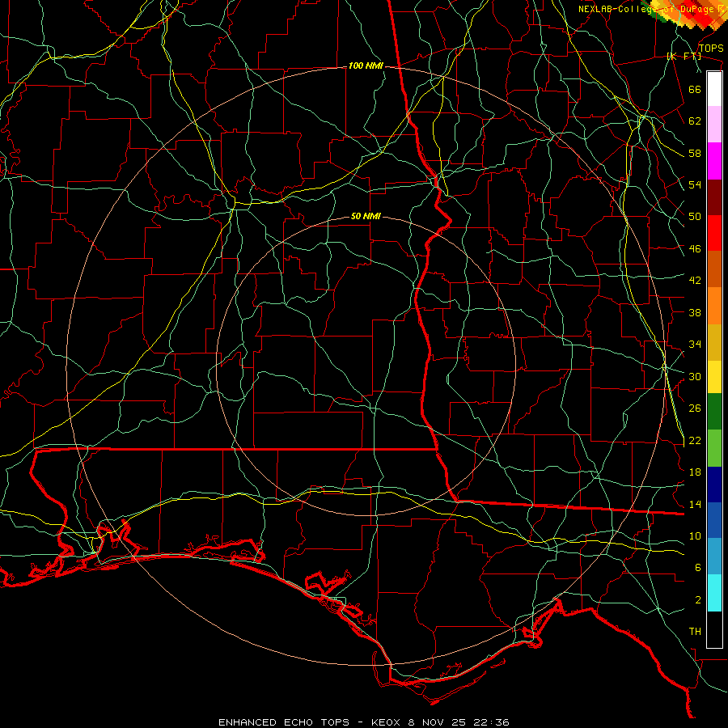The height and width of the screenshot is (728, 728).
Task: Click the 100 NMI range ring label
Action: coord(366,66)
